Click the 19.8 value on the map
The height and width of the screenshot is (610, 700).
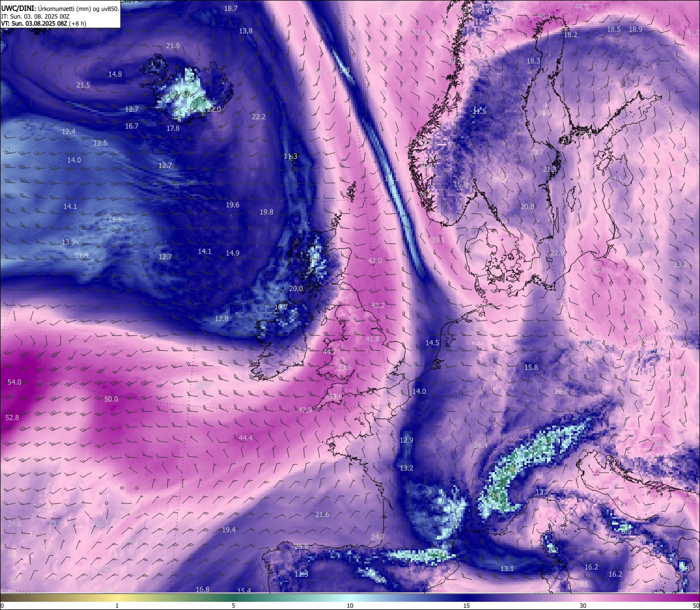click(x=266, y=212)
